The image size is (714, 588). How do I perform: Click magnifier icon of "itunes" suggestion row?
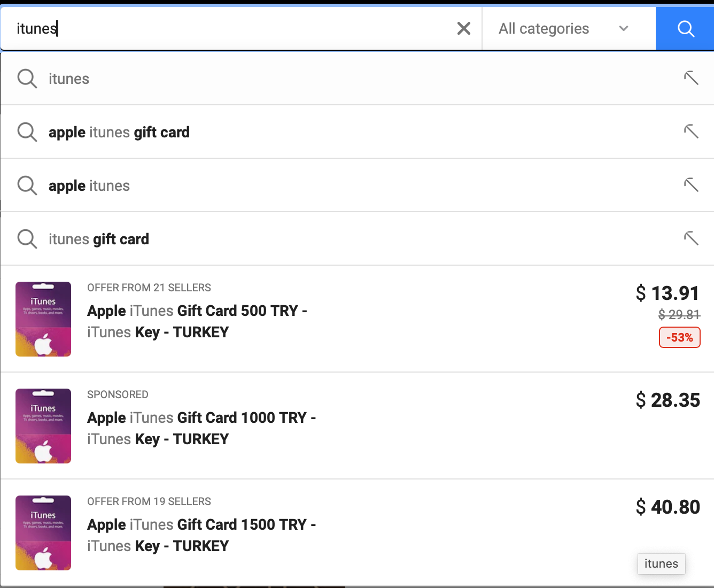coord(27,79)
